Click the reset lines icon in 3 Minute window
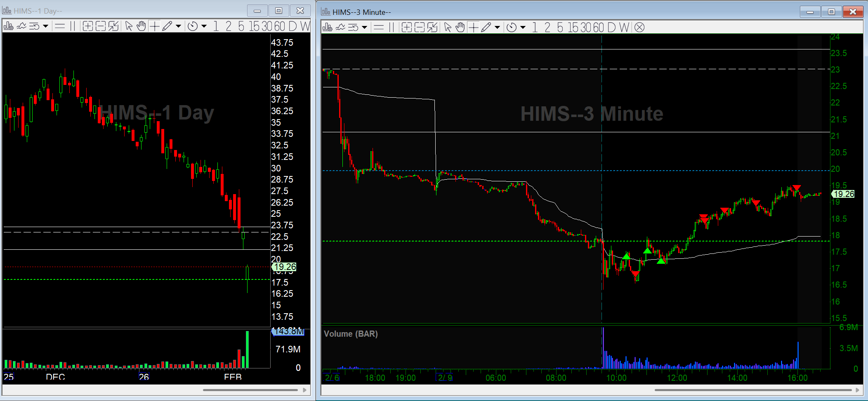Image resolution: width=868 pixels, height=401 pixels. click(353, 27)
